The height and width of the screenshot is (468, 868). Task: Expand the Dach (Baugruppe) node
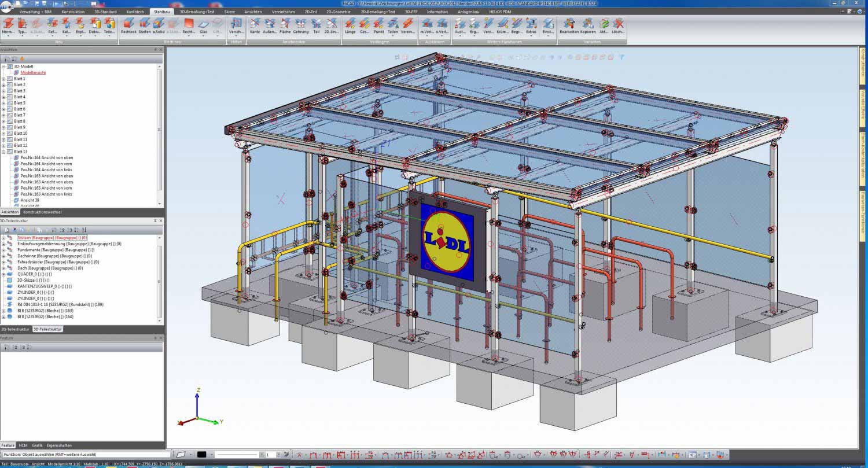pos(3,268)
